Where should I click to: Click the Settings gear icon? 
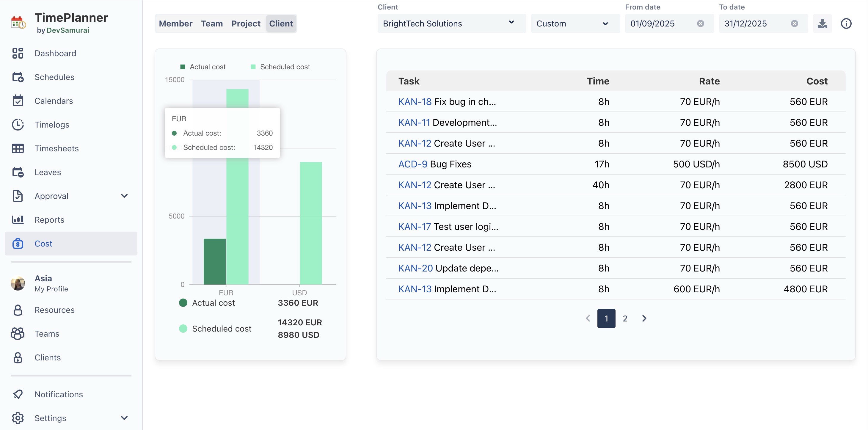pos(18,418)
